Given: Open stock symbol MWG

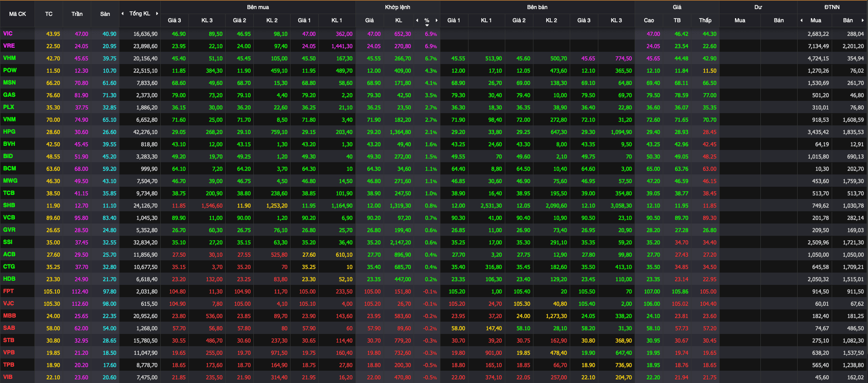Looking at the screenshot, I should click(x=10, y=181).
